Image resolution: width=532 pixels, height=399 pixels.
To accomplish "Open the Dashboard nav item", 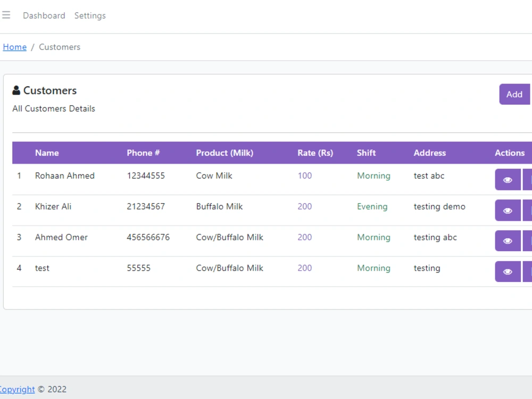I will [x=44, y=15].
